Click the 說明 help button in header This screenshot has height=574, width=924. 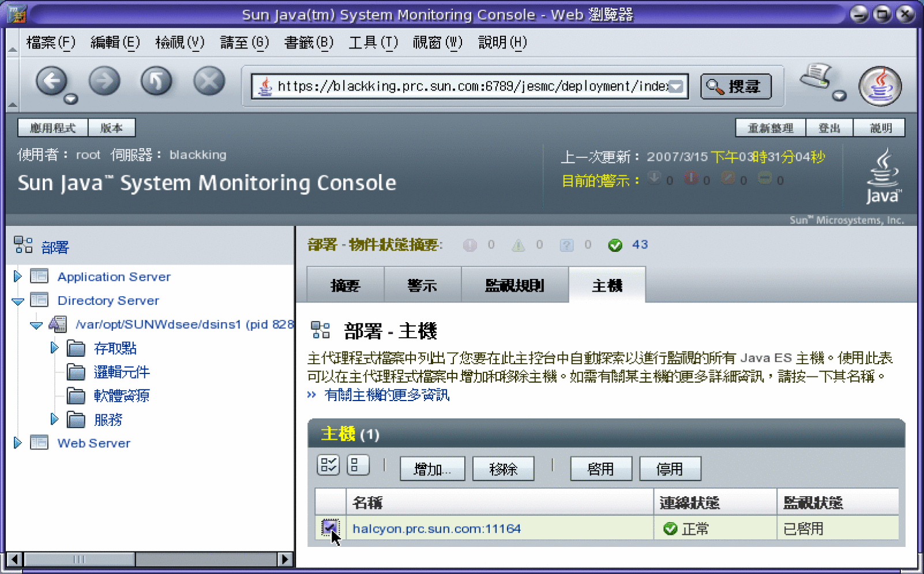click(x=880, y=128)
